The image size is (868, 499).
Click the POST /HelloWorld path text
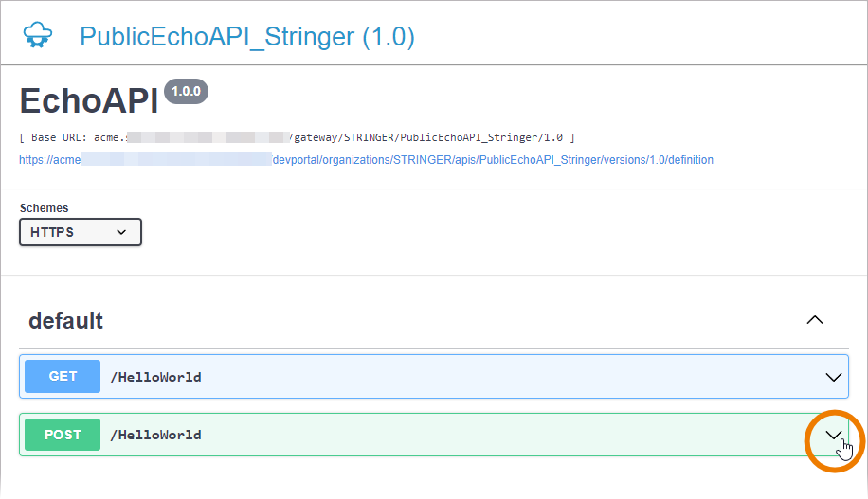pyautogui.click(x=155, y=436)
